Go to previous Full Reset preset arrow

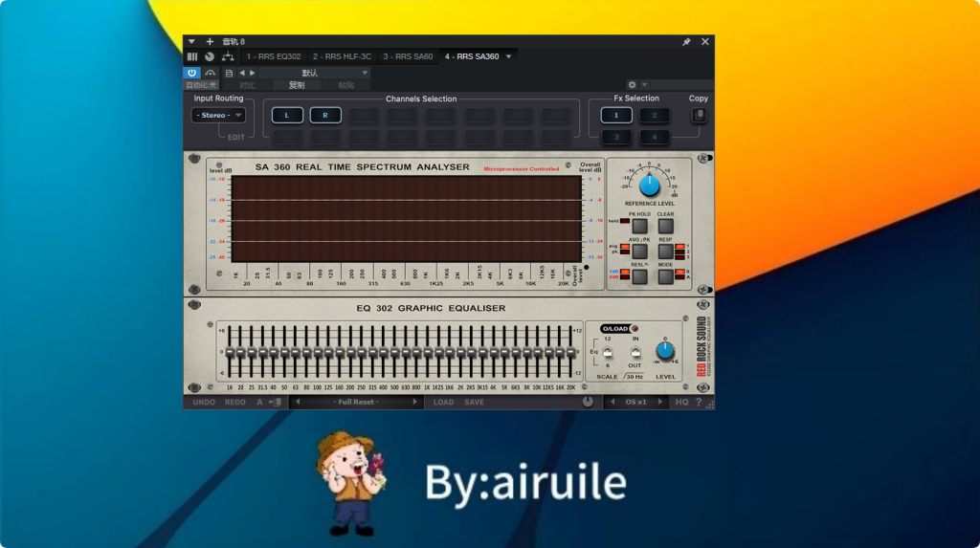pos(298,402)
